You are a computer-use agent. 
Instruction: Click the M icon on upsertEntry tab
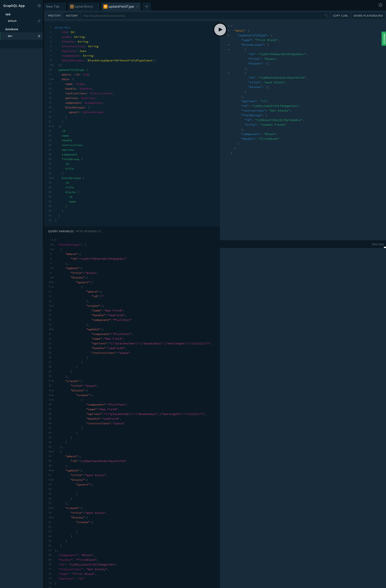(x=72, y=7)
